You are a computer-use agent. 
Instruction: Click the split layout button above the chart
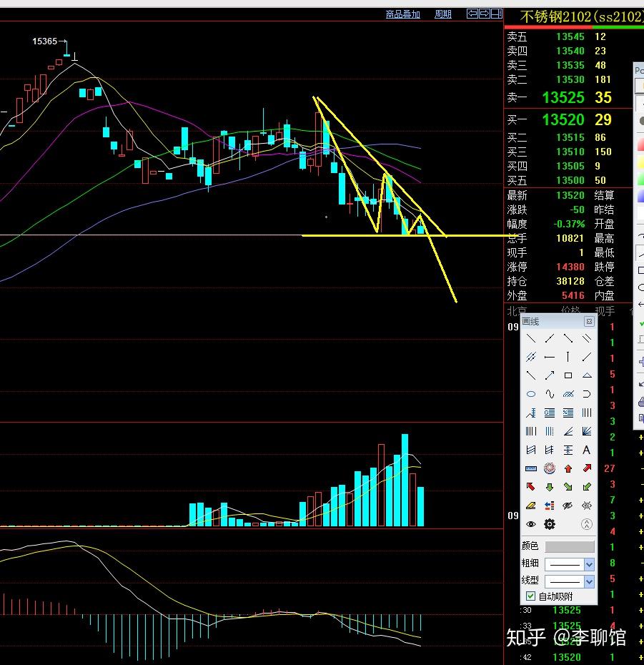(497, 14)
